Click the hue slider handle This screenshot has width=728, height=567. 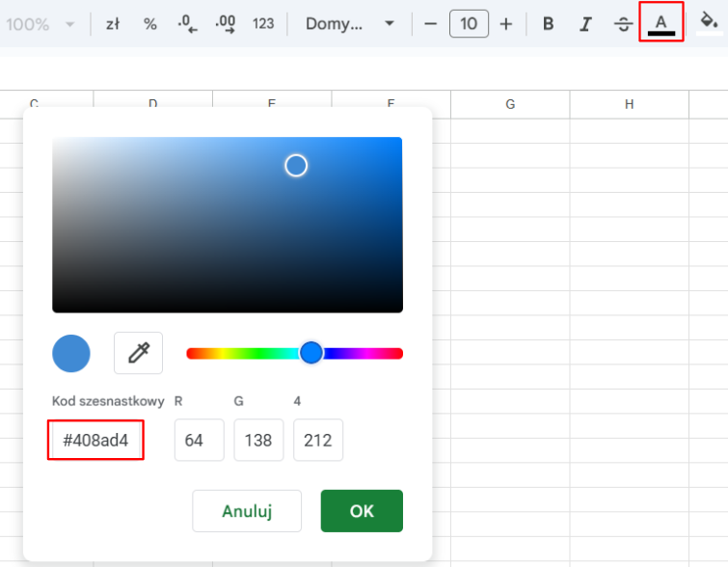pos(311,353)
